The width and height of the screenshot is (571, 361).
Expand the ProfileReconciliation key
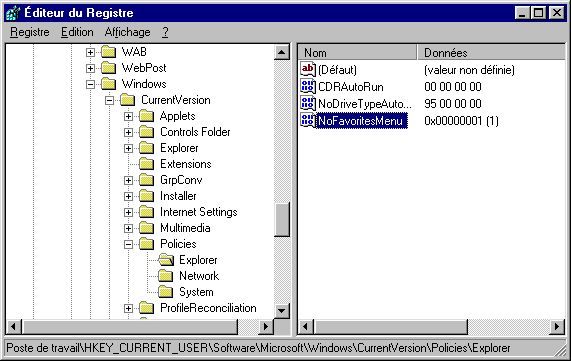click(128, 309)
